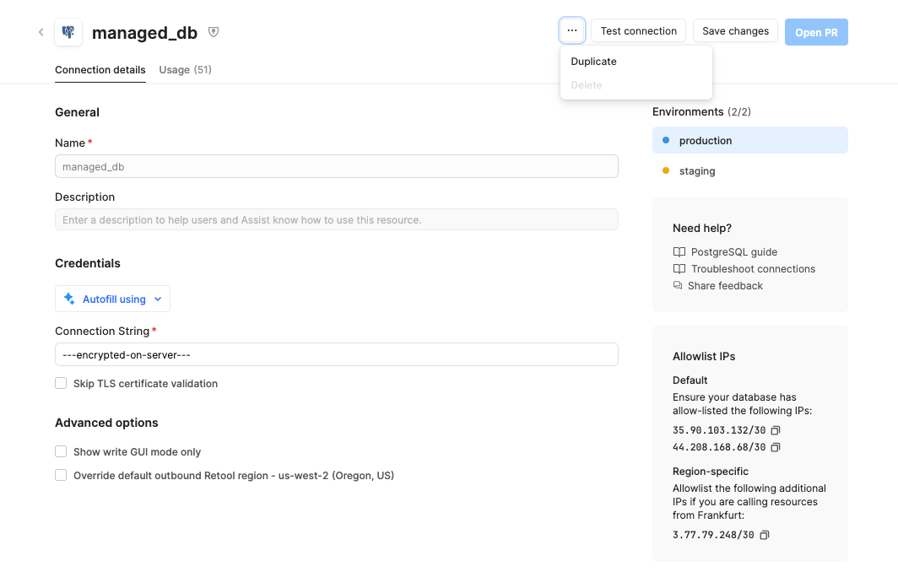Expand the Autofill using dropdown arrow
The image size is (898, 588).
coord(158,299)
